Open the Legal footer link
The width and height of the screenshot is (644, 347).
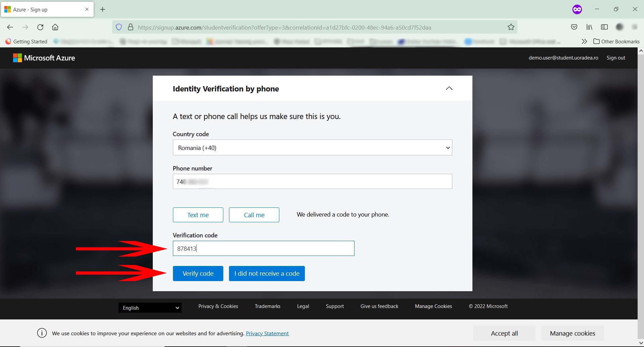click(303, 306)
